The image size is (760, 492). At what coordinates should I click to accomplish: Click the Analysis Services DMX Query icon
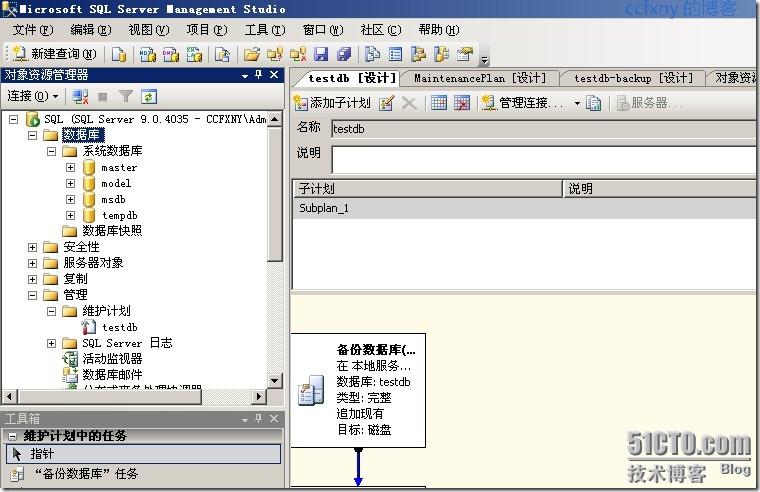(x=171, y=54)
